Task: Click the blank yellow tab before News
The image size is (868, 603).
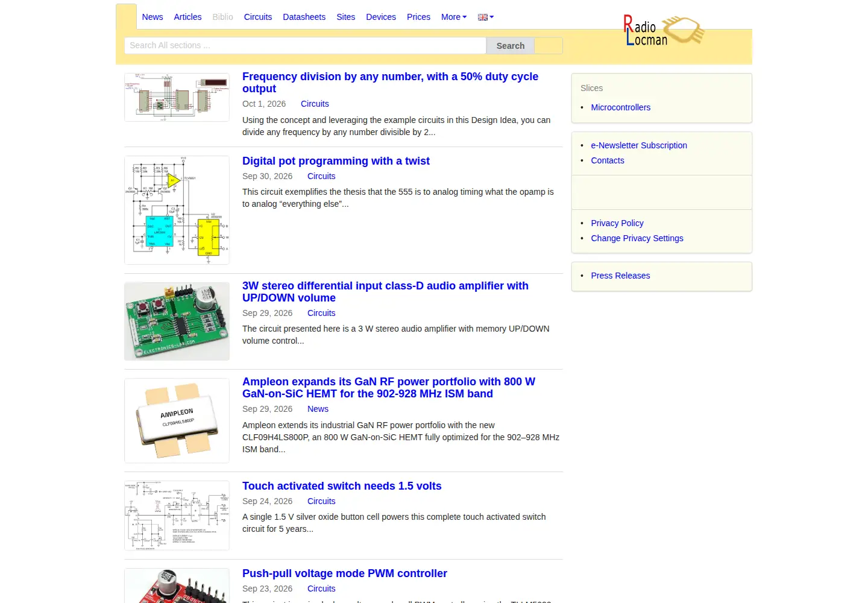Action: click(126, 17)
